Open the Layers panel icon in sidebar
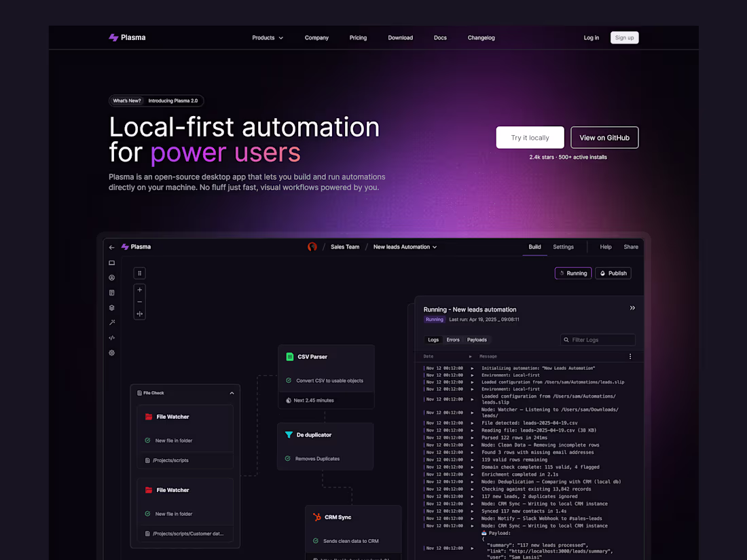The width and height of the screenshot is (747, 560). [x=112, y=307]
